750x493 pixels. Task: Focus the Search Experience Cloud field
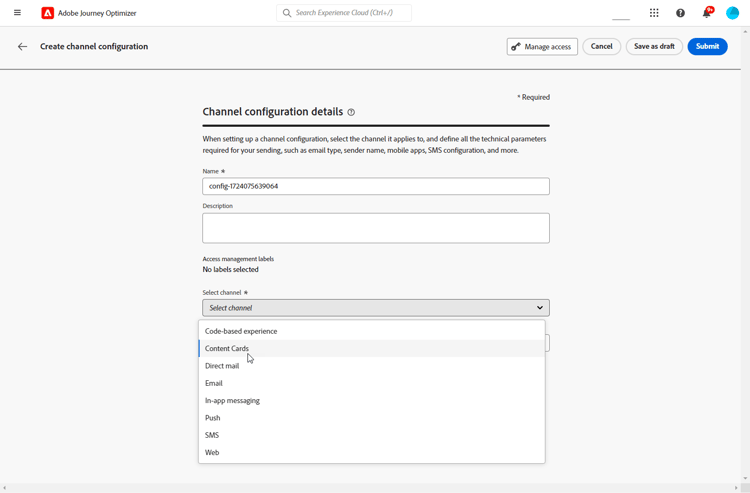[350, 13]
